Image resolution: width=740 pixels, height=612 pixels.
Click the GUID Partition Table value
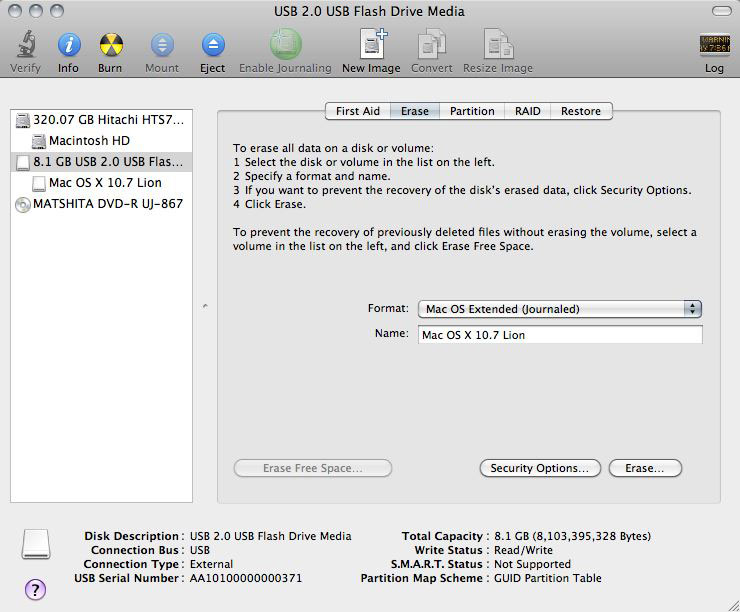(547, 578)
